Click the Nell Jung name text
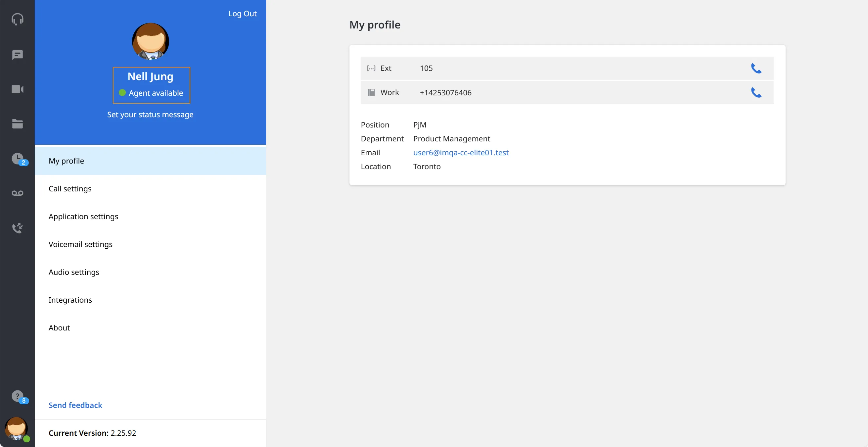The height and width of the screenshot is (447, 868). pyautogui.click(x=150, y=77)
